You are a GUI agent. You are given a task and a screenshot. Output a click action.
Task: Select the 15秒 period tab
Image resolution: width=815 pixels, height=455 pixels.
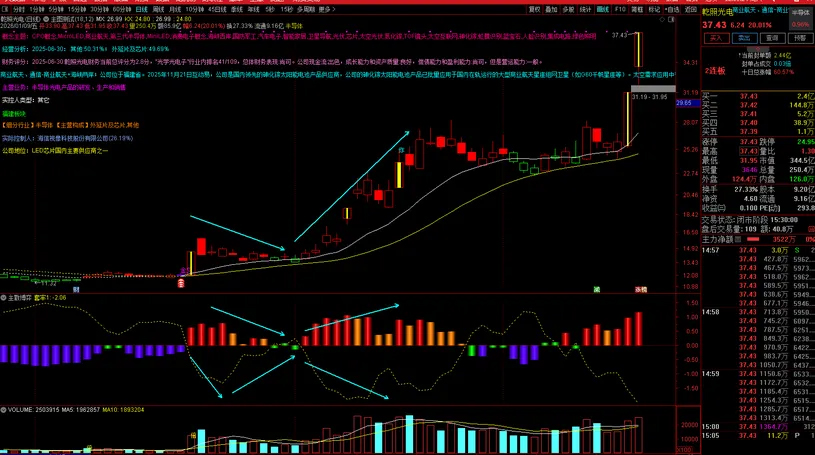coord(287,9)
